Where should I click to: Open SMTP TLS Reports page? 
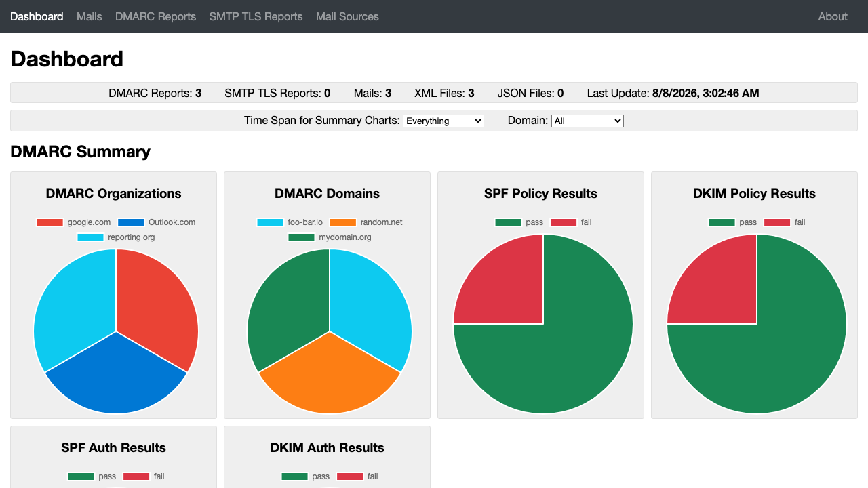pyautogui.click(x=256, y=16)
